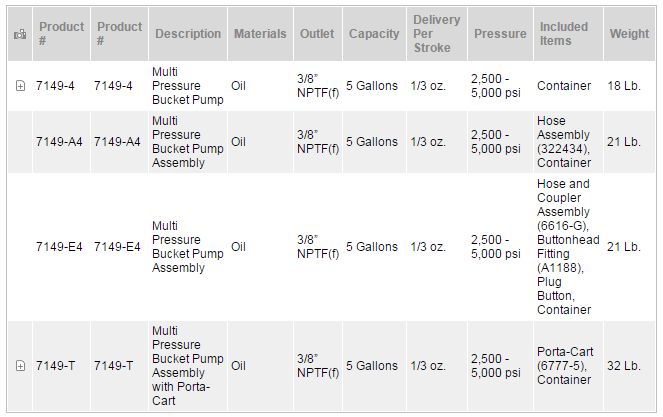Viewport: 663px width, 417px height.
Task: Select the Delivery Per Stroke header
Action: tap(436, 34)
